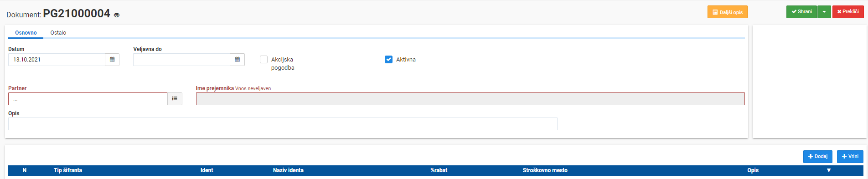Click the Tip šifranta column header

point(68,170)
